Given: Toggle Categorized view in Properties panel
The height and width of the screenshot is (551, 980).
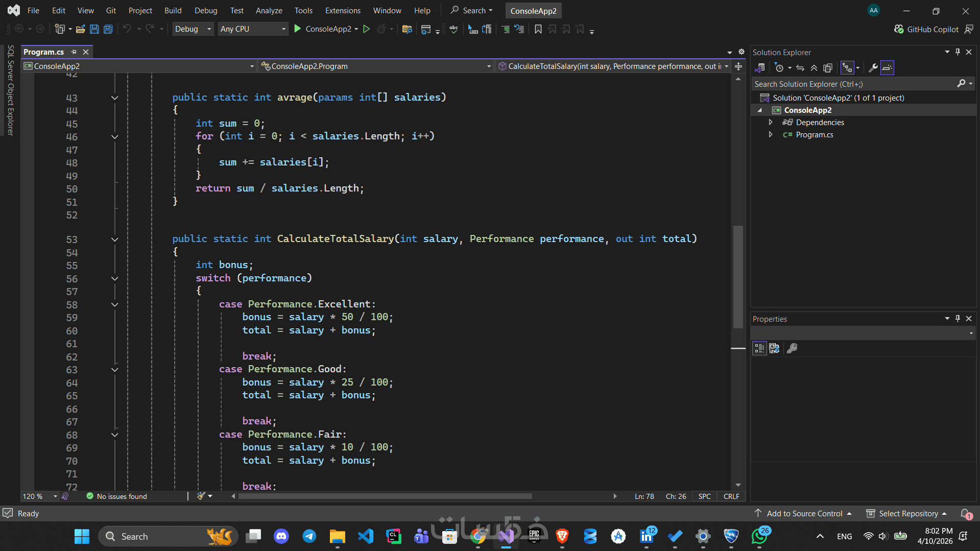Looking at the screenshot, I should 759,348.
